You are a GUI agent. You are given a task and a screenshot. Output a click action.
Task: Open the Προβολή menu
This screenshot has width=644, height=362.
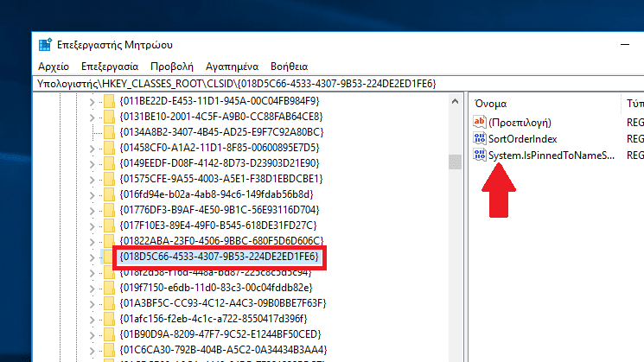[x=172, y=67]
